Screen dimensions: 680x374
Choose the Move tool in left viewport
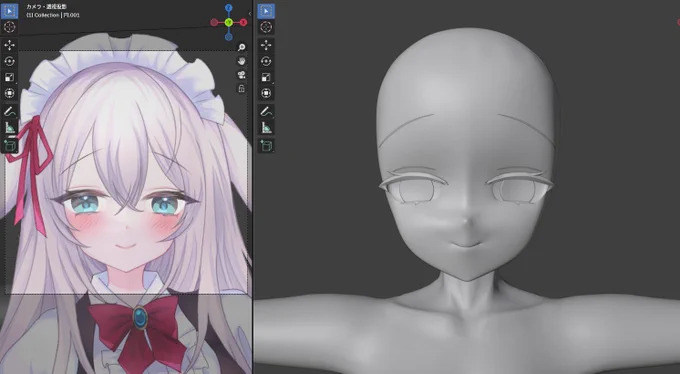(x=10, y=45)
